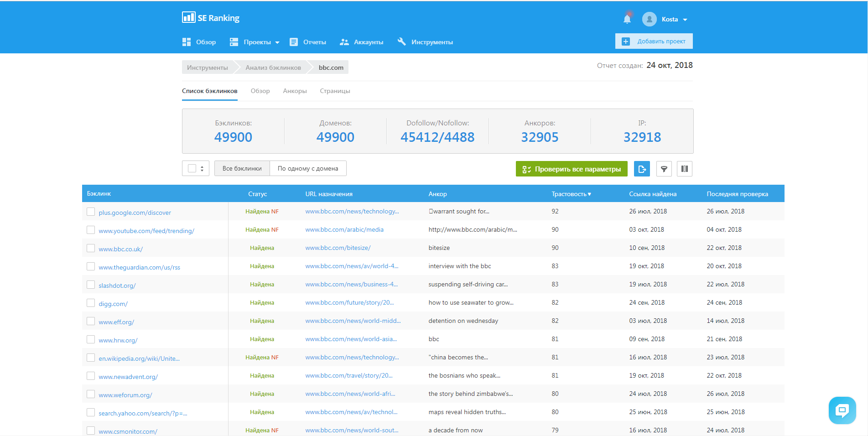The height and width of the screenshot is (436, 868).
Task: Switch to the Страницы tab
Action: click(x=335, y=91)
